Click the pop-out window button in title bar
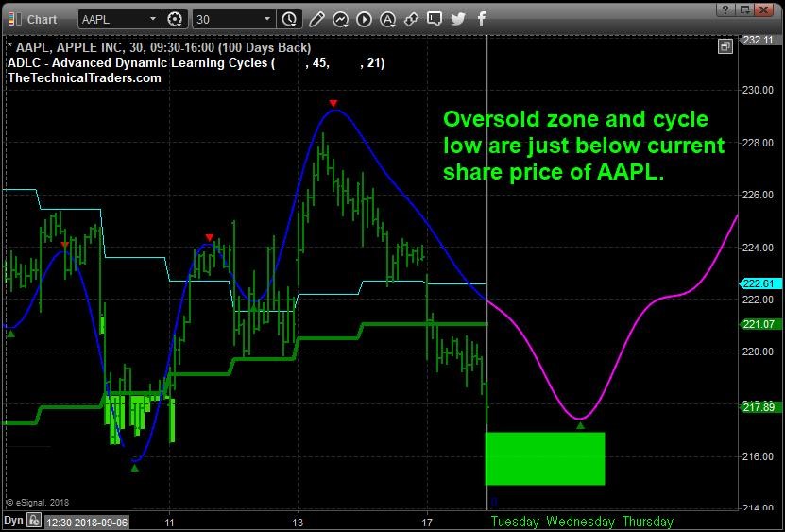Image resolution: width=785 pixels, height=532 pixels. (x=745, y=9)
